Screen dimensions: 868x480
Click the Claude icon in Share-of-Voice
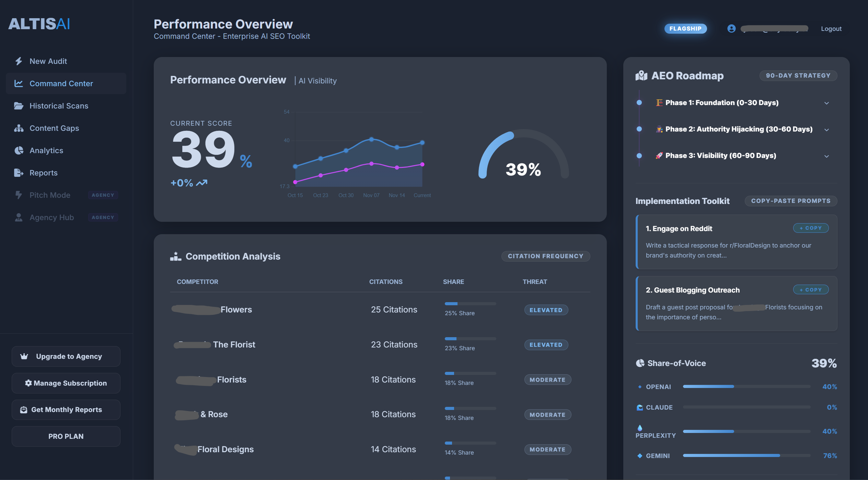click(x=640, y=408)
